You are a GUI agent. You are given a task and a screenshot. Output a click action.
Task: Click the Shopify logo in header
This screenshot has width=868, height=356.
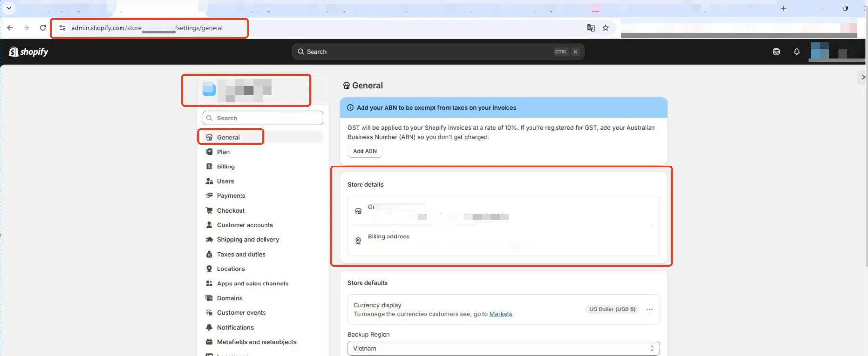[x=28, y=52]
